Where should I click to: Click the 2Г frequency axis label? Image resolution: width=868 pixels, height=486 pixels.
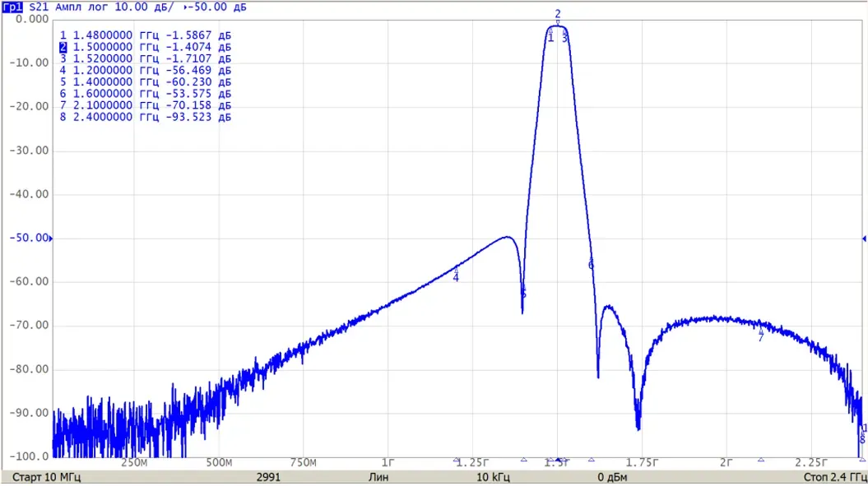click(x=726, y=463)
